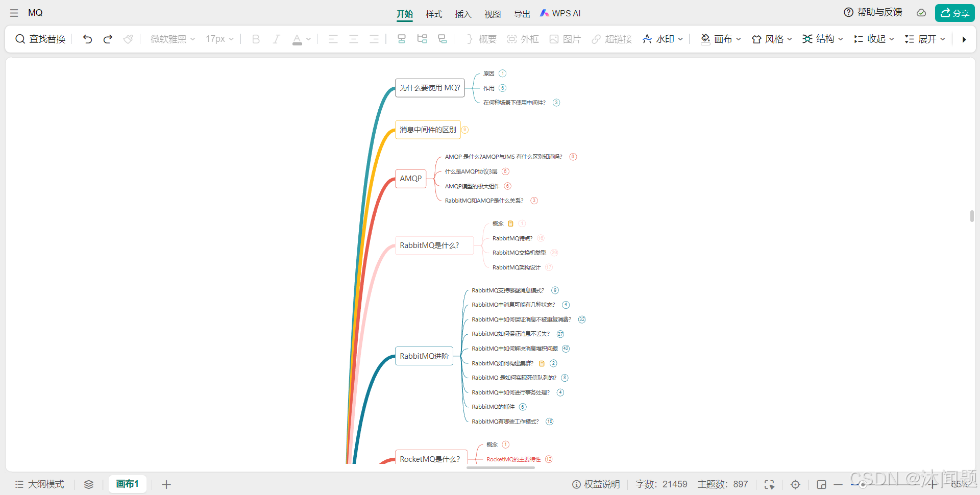Viewport: 980px width, 495px height.
Task: Switch to the 开始 tab
Action: 405,14
